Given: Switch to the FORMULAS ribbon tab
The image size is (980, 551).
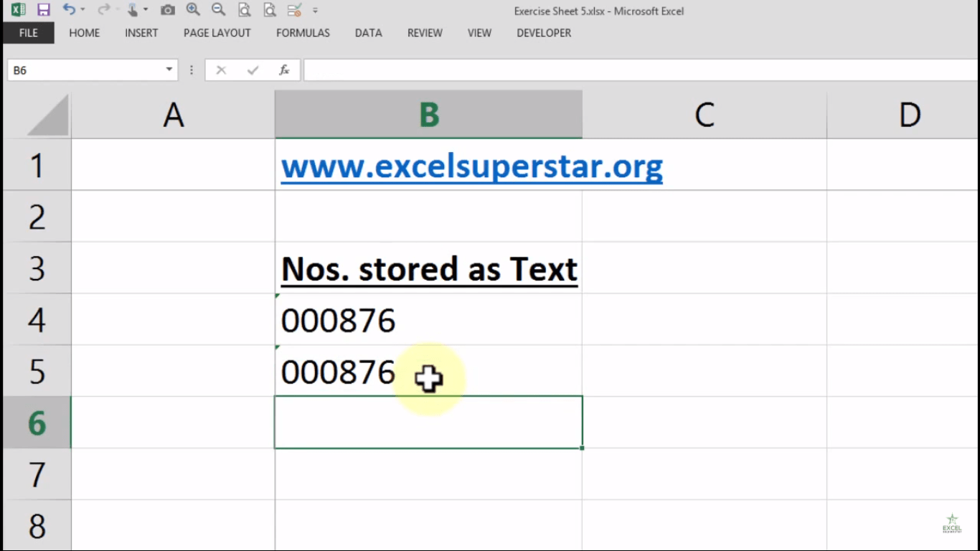Looking at the screenshot, I should [303, 33].
